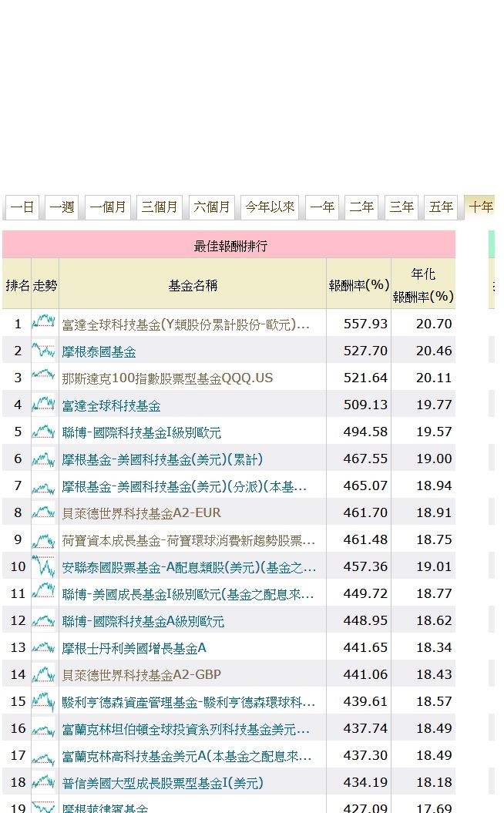
Task: Click the 基金名稱 column header
Action: [193, 284]
